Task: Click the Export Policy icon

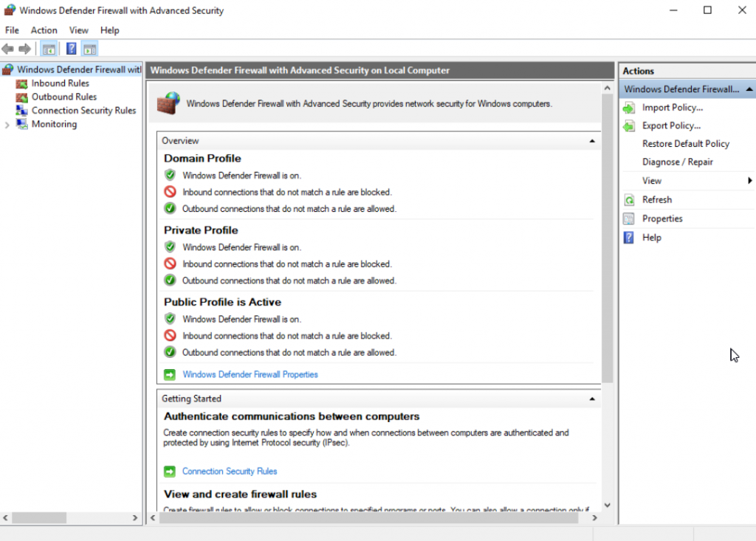Action: click(x=628, y=125)
